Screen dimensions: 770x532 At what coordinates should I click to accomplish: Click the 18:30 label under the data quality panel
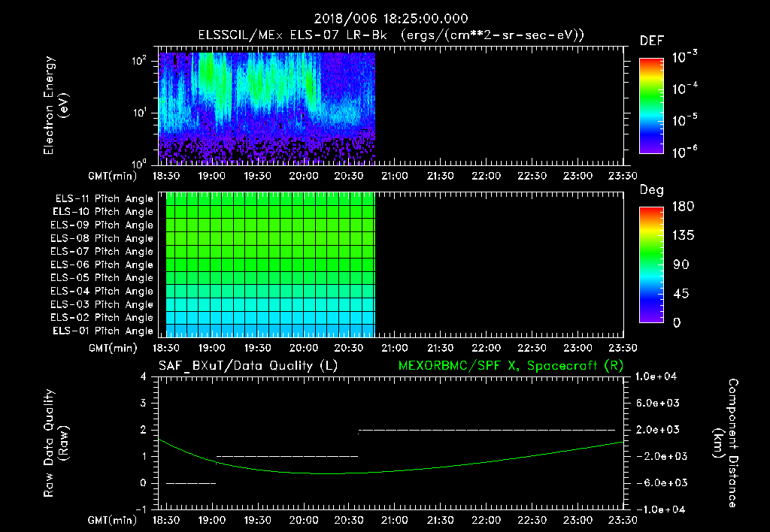click(x=166, y=520)
